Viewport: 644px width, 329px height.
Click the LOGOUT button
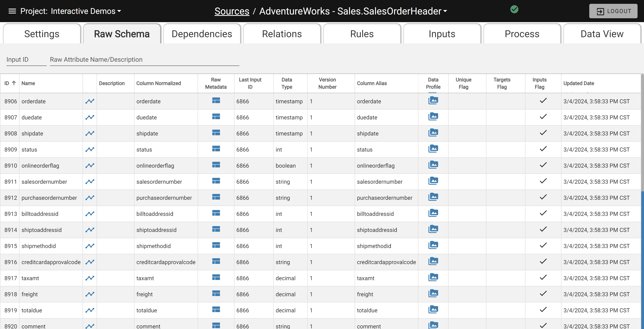[613, 11]
